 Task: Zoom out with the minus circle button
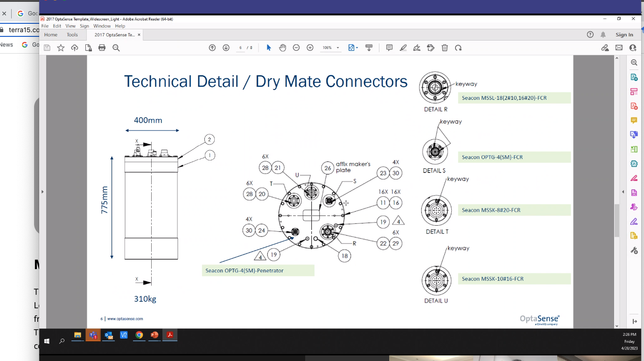[x=296, y=48]
